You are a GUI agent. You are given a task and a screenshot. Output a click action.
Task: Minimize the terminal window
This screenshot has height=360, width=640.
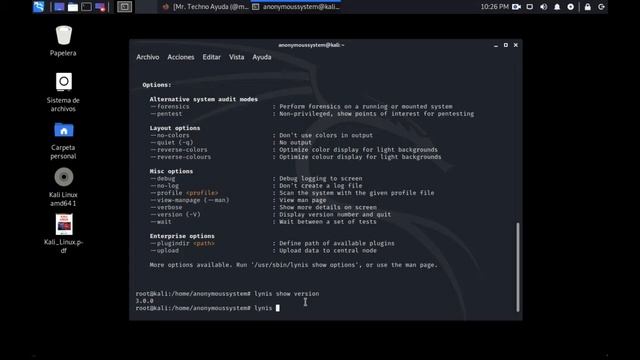[x=496, y=45]
